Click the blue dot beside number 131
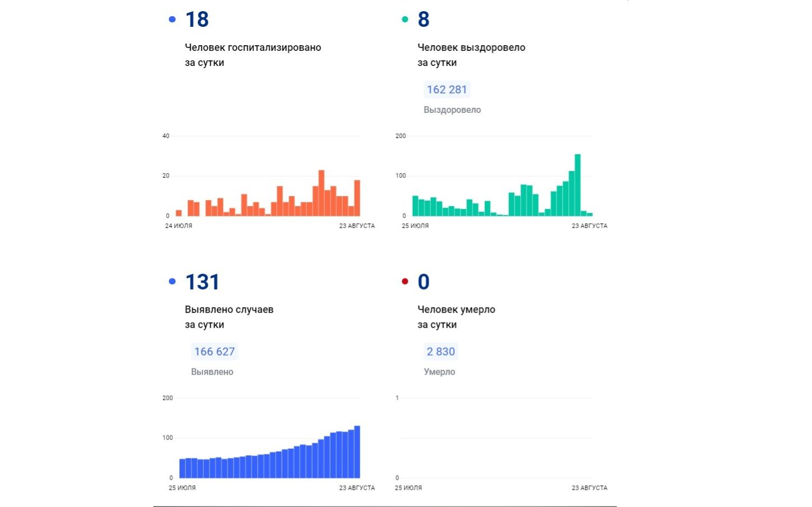The width and height of the screenshot is (812, 507). coord(172,281)
